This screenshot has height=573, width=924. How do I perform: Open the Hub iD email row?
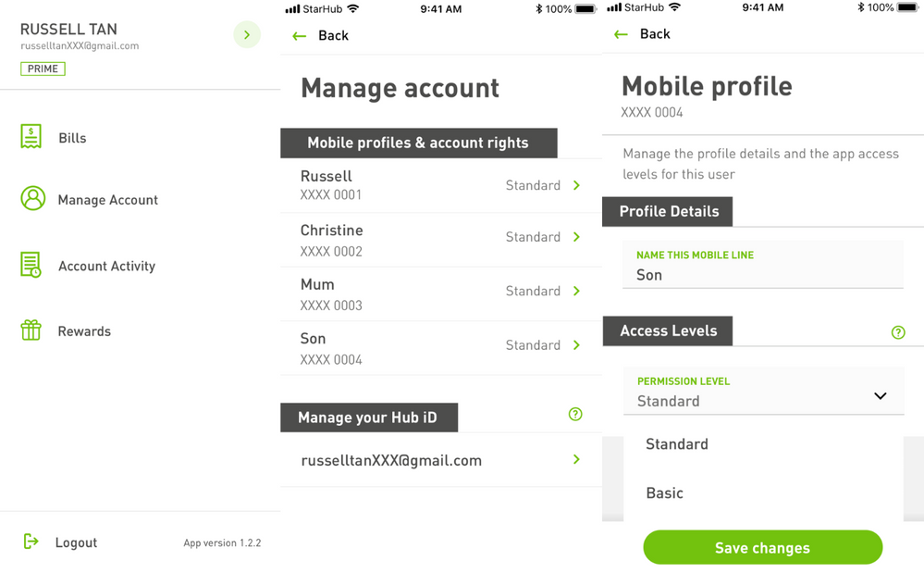441,460
